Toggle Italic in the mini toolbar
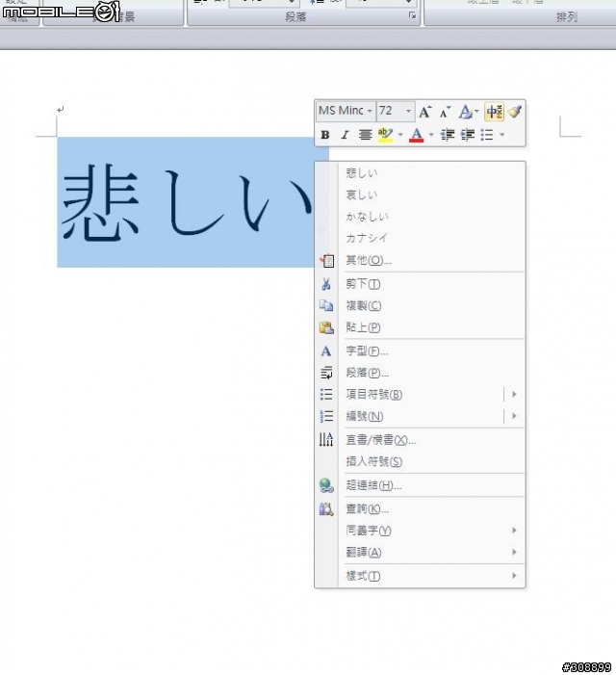 pos(345,135)
